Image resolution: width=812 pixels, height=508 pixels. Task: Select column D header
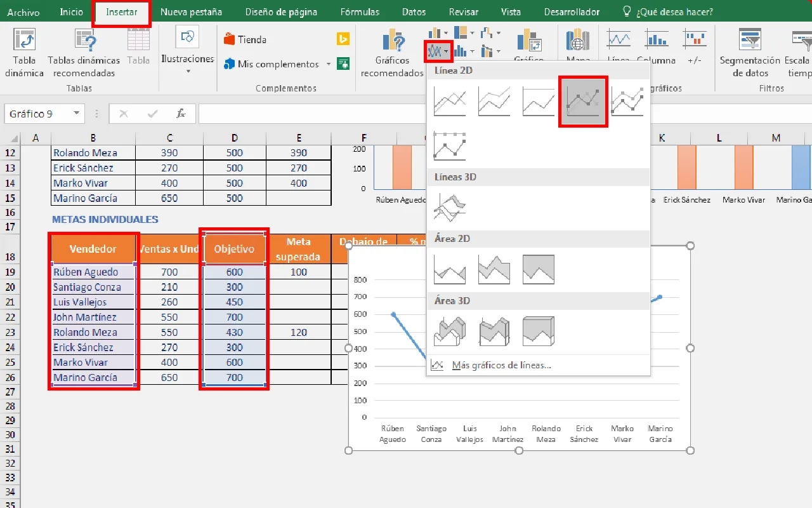coord(235,138)
